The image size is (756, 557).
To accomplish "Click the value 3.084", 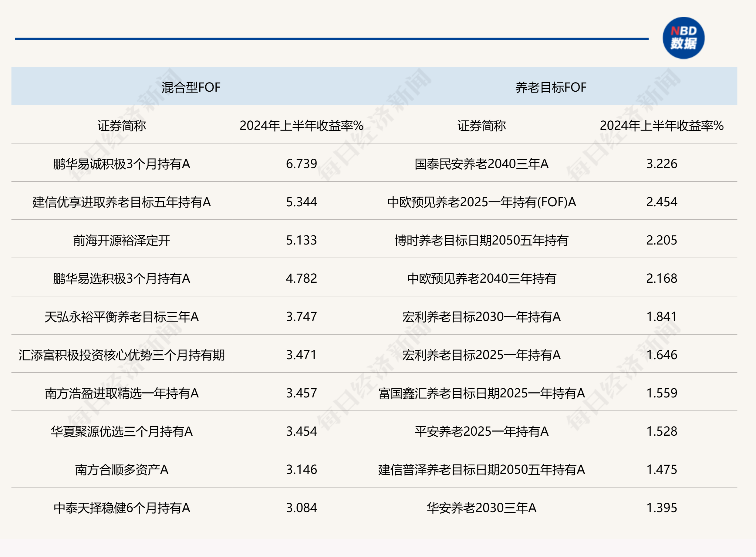I will click(302, 508).
